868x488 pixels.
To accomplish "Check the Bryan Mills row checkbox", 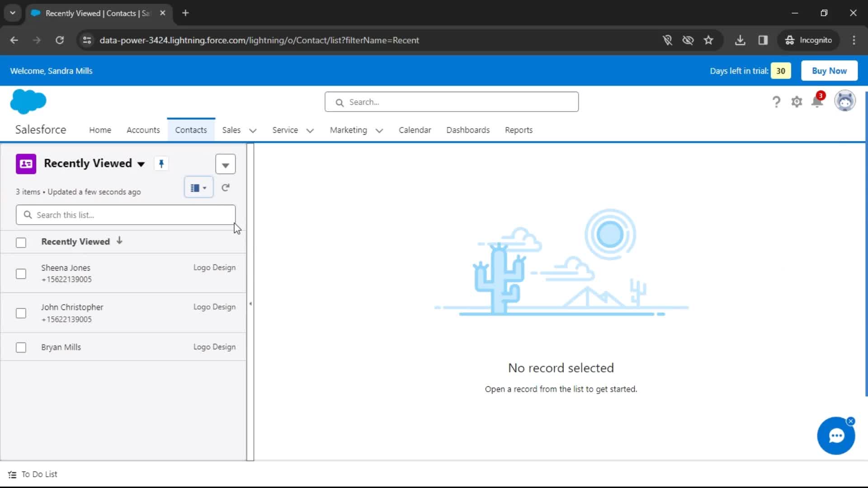I will point(21,347).
